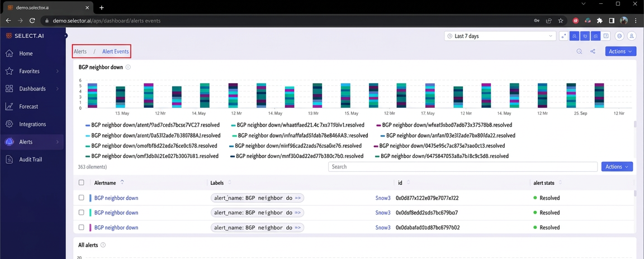
Task: Click the white scatter-dots button beside time range
Action: (564, 36)
